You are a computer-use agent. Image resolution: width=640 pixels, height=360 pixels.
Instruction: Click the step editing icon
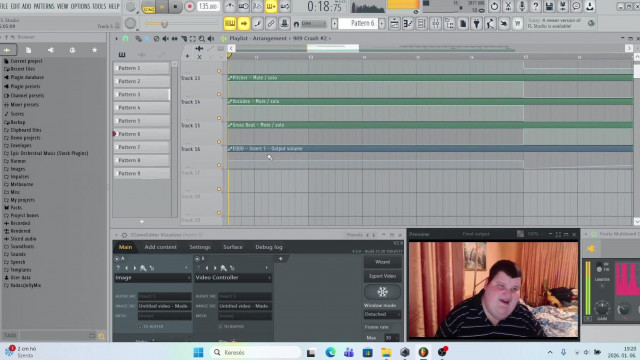pos(257,24)
